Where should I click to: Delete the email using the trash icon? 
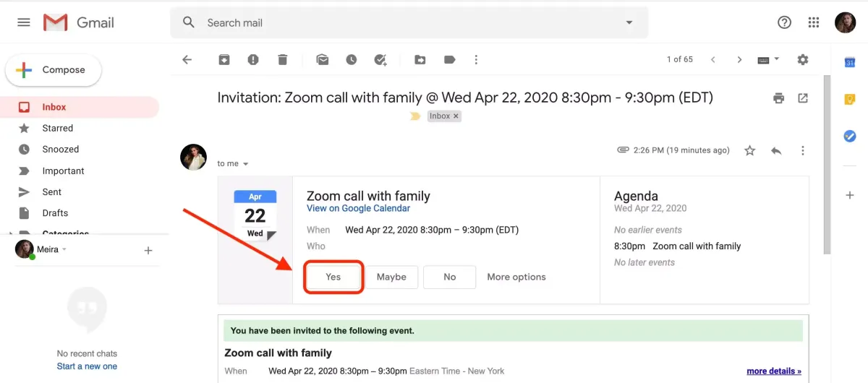coord(282,60)
